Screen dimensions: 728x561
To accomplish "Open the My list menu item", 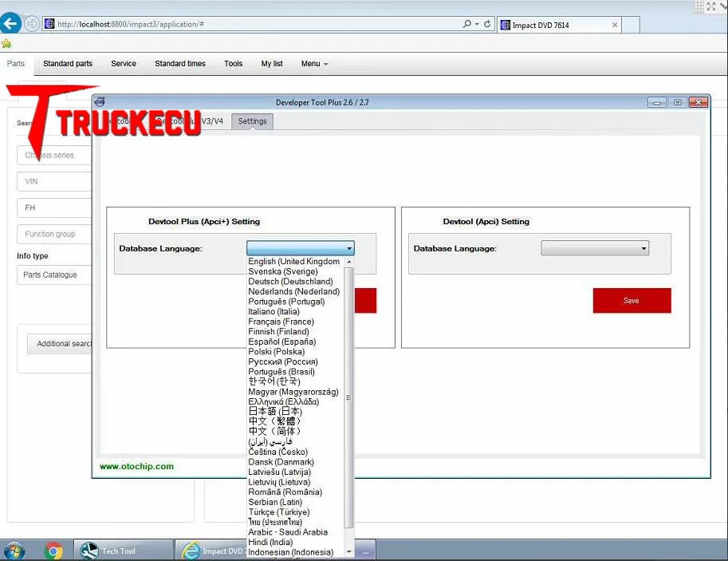I will (x=272, y=64).
